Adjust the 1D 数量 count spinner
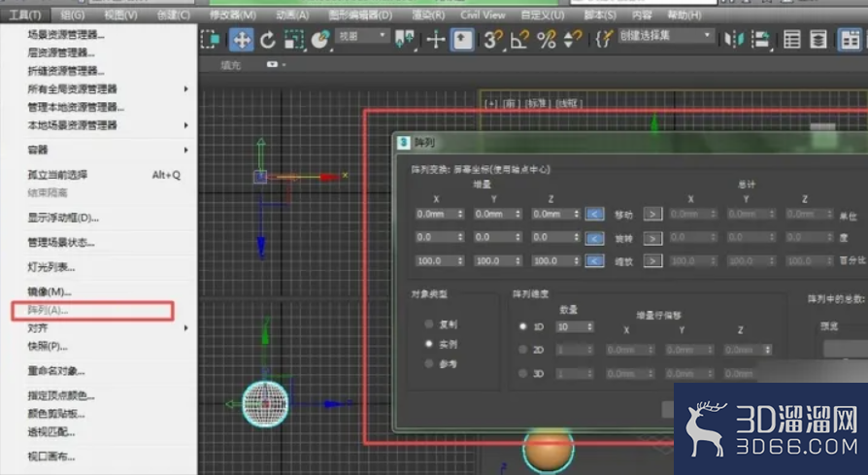 pyautogui.click(x=589, y=326)
